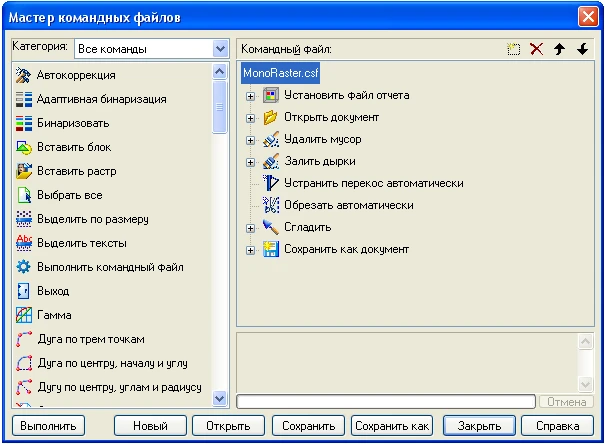The height and width of the screenshot is (444, 605).
Task: Move selected command up with arrow icon
Action: point(560,49)
